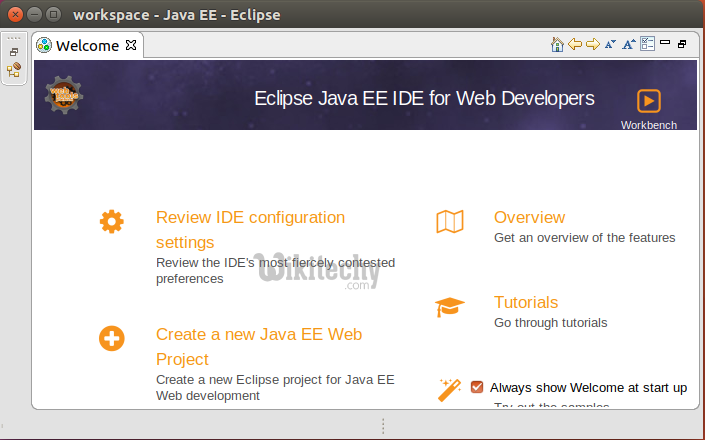Click the Java EE perspective icon in left trim
Viewport: 705px width, 440px height.
[x=14, y=70]
